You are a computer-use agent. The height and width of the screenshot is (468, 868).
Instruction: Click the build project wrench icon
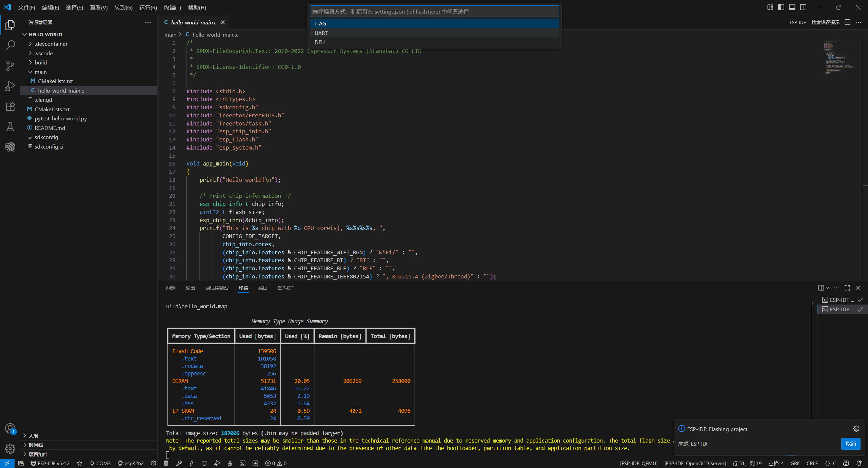pos(179,463)
